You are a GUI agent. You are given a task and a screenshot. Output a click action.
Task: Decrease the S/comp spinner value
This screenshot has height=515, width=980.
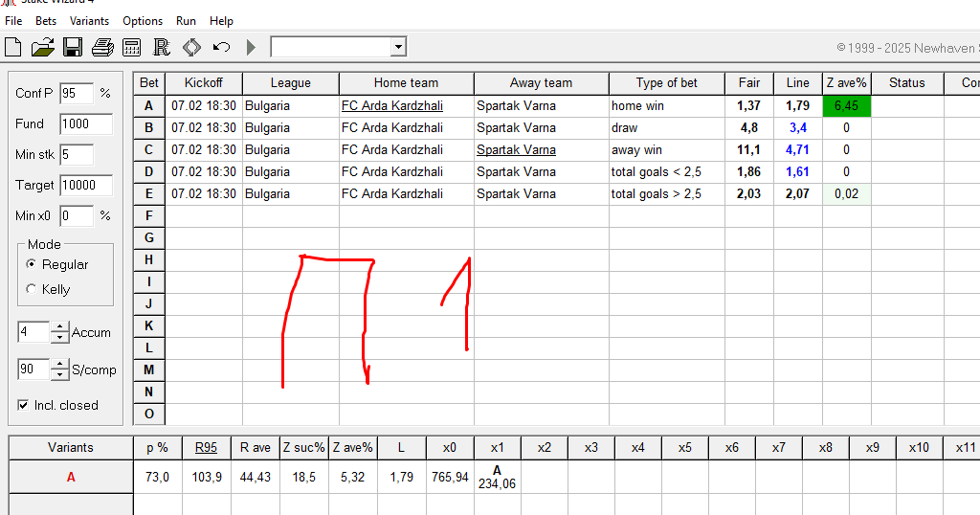[x=59, y=374]
